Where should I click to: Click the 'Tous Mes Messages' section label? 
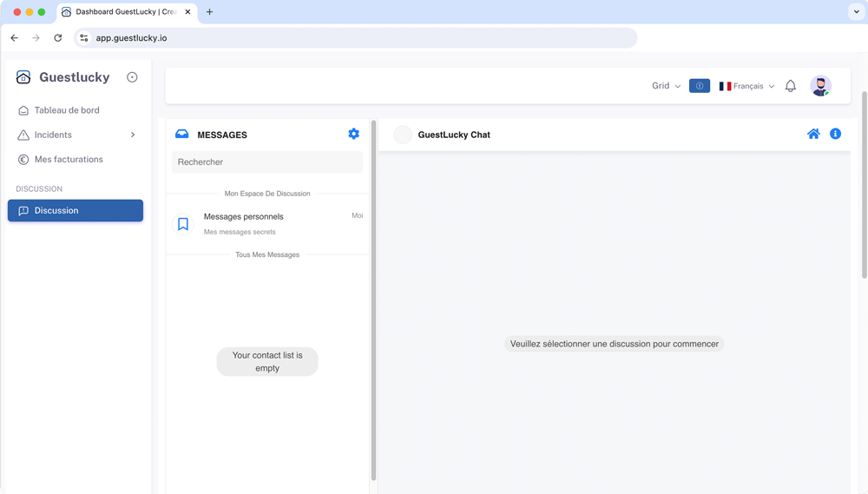tap(267, 254)
